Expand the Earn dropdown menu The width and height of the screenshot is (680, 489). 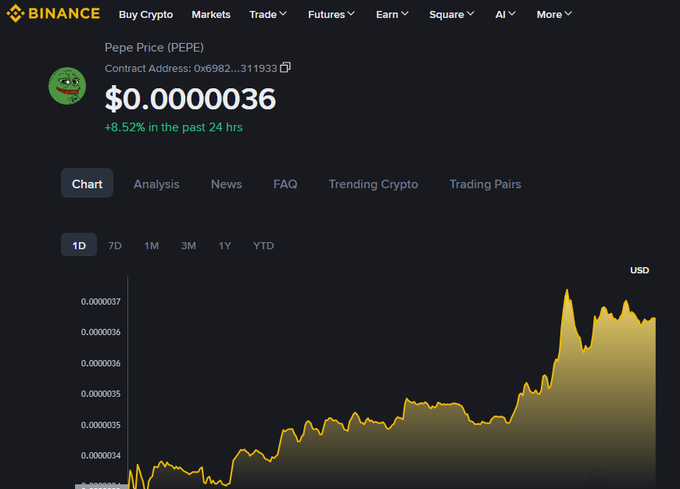pyautogui.click(x=392, y=14)
